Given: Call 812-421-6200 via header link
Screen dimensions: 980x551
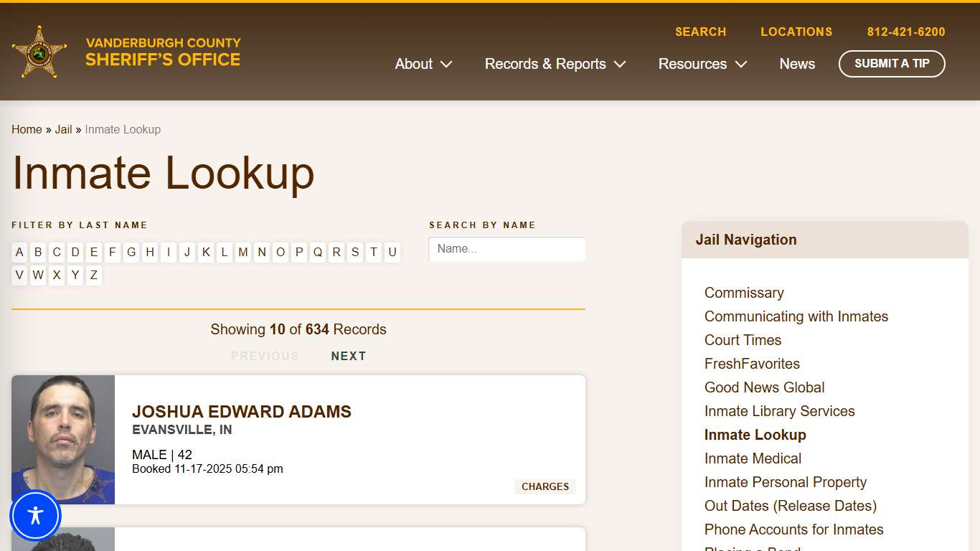Looking at the screenshot, I should pos(906,32).
